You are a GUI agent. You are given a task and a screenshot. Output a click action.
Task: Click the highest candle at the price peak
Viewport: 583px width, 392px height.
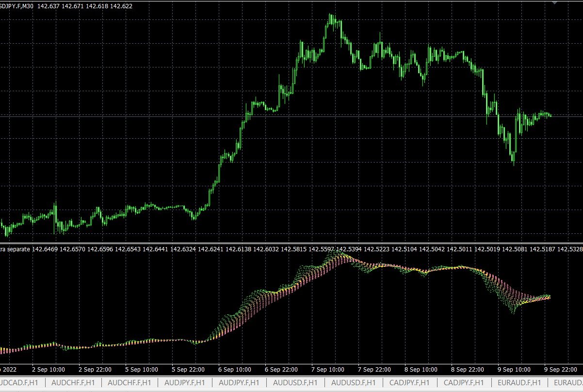[x=332, y=18]
